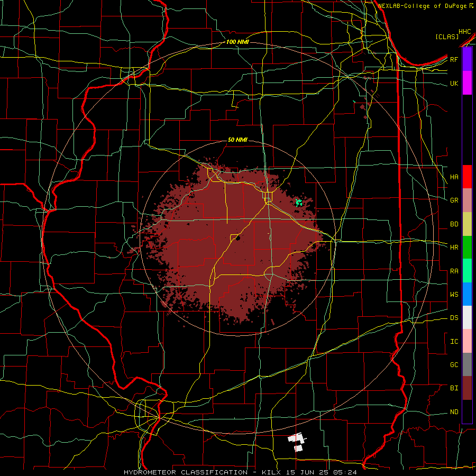Viewport: 476px width, 476px height.
Task: Click the GC legend label
Action: click(x=454, y=365)
